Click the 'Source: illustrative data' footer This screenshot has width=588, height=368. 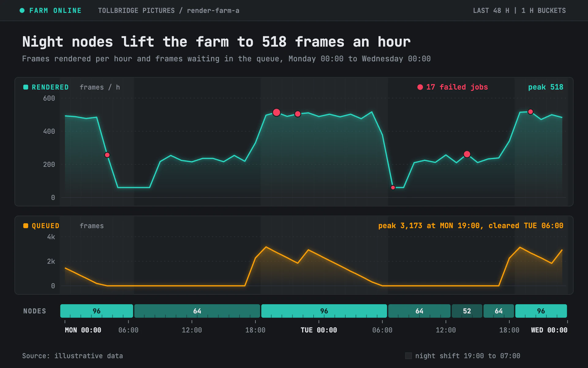pos(73,356)
